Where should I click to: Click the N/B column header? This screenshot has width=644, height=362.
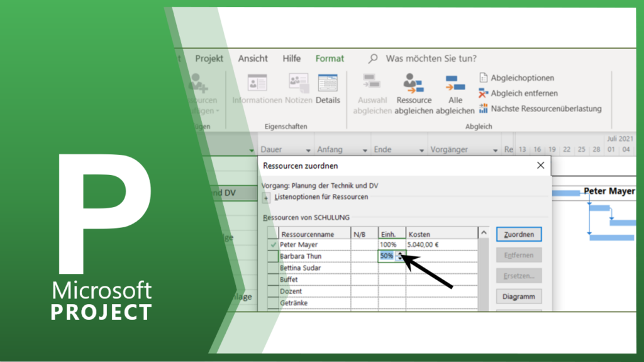[x=364, y=234]
